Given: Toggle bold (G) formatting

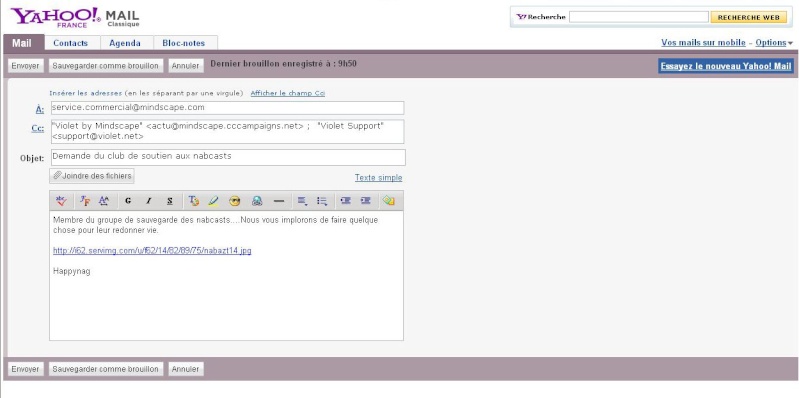Looking at the screenshot, I should pos(128,201).
